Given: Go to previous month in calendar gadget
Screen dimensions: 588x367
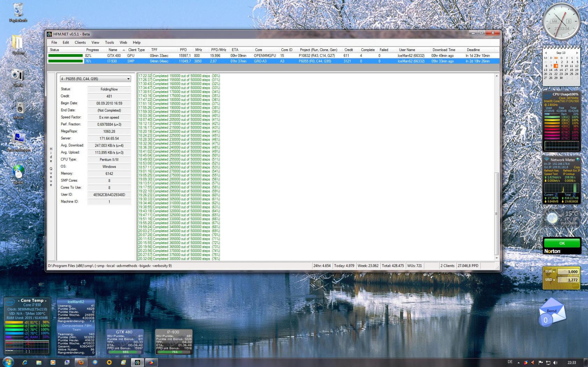Looking at the screenshot, I should (546, 53).
